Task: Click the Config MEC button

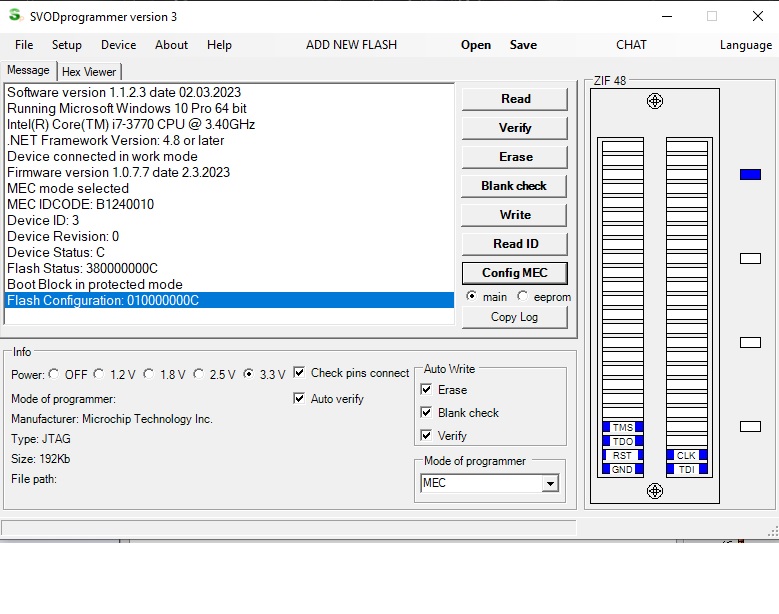Action: pos(514,273)
